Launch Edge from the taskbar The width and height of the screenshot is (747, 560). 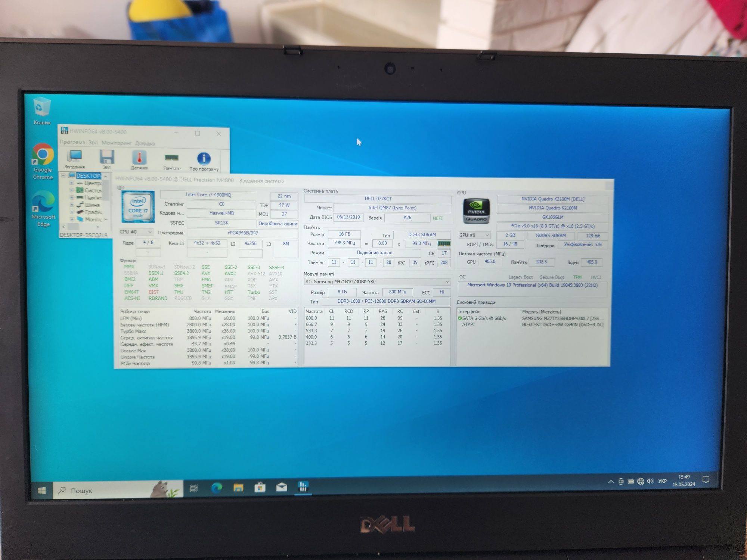click(x=217, y=488)
